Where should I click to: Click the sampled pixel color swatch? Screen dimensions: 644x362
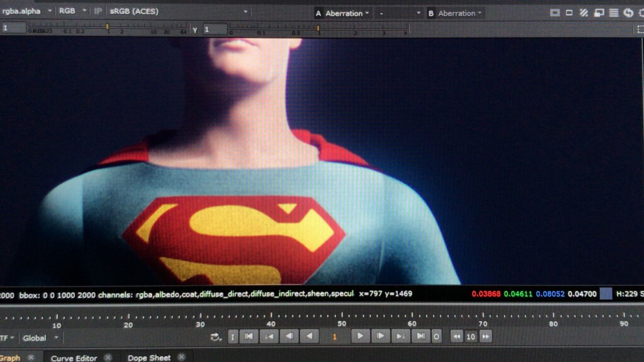[x=606, y=293]
